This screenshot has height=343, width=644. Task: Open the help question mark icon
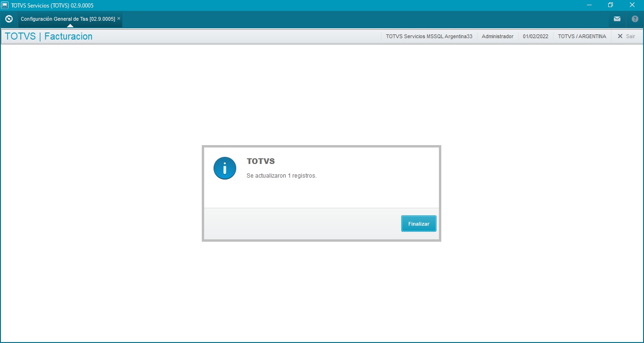point(635,19)
